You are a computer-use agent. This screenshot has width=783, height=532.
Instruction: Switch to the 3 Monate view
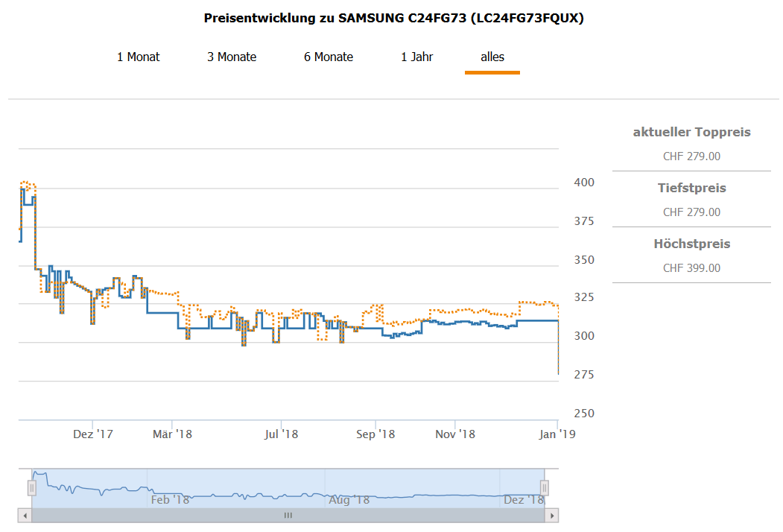(x=232, y=57)
